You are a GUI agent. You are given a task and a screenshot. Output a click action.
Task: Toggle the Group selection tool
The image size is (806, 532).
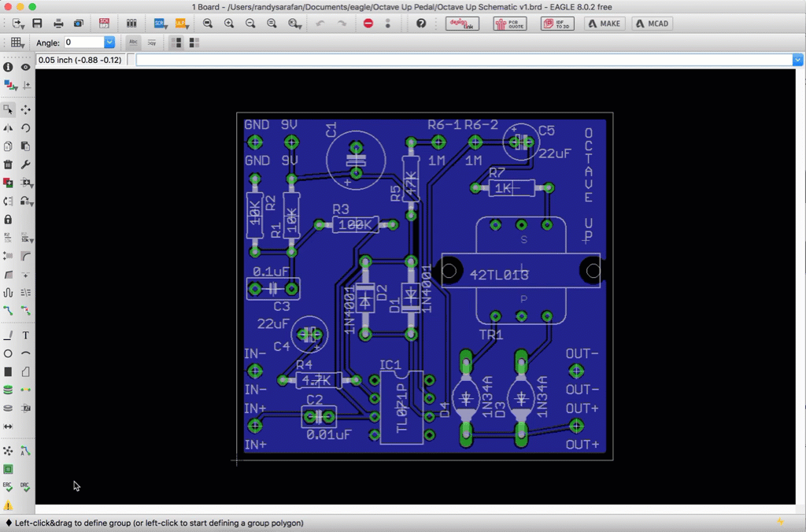pos(8,109)
